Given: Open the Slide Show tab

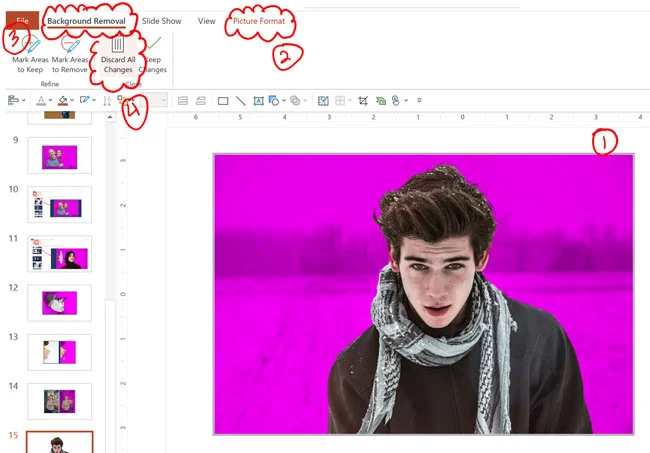Looking at the screenshot, I should coord(161,21).
